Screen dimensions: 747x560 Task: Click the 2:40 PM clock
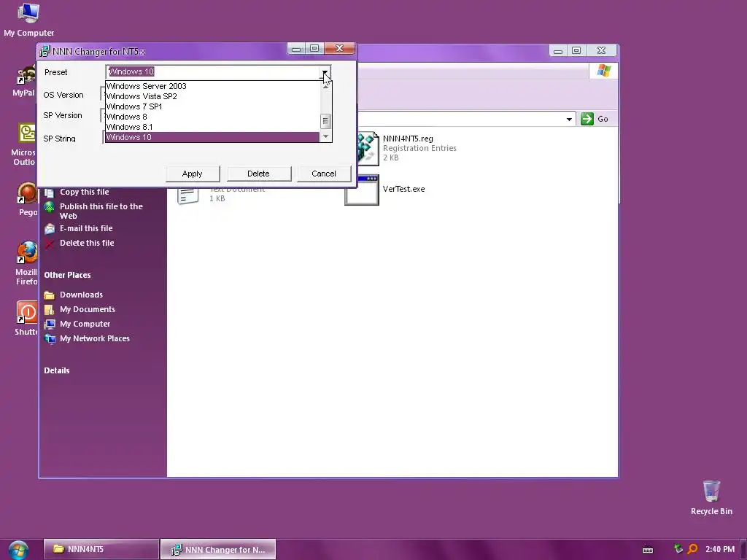coord(720,549)
